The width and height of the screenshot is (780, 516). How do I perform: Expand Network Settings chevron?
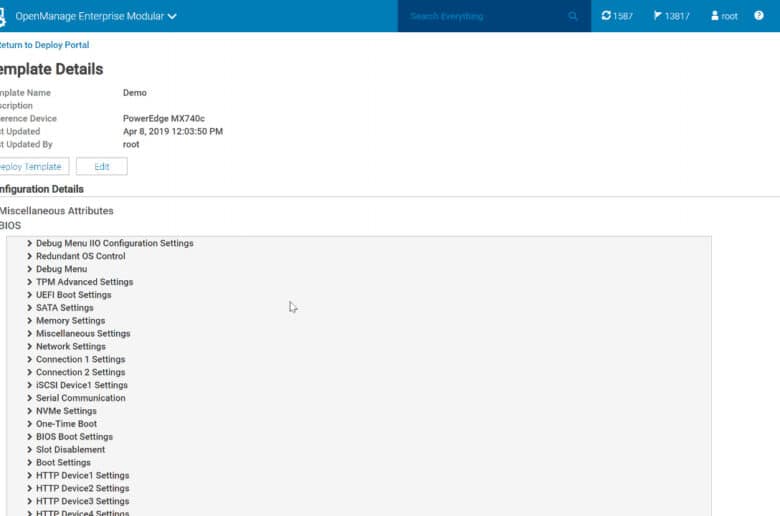[29, 346]
